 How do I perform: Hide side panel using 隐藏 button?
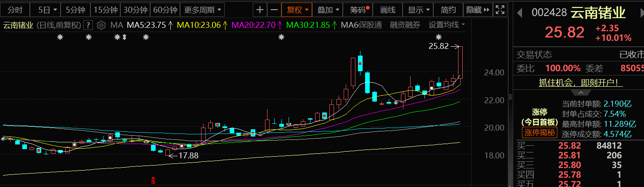point(478,10)
